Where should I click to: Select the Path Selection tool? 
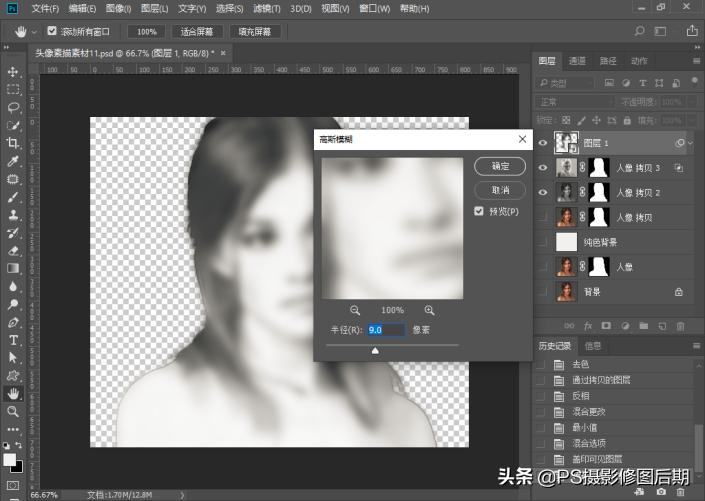click(x=13, y=358)
